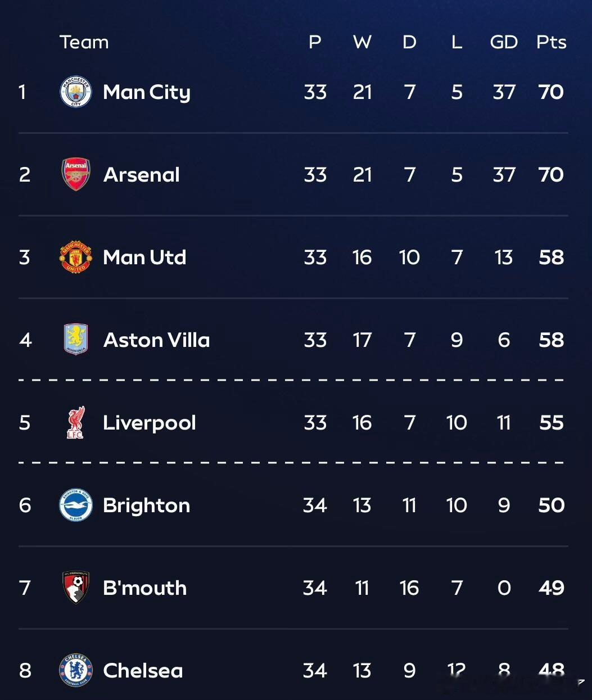Click Man Utd's 58 points value
The width and height of the screenshot is (592, 700).
551,258
